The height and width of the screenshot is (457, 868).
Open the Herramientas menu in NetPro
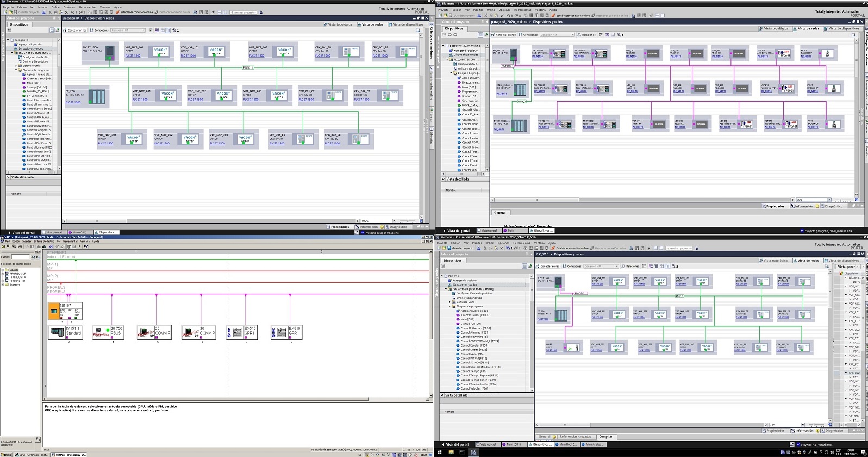(70, 242)
